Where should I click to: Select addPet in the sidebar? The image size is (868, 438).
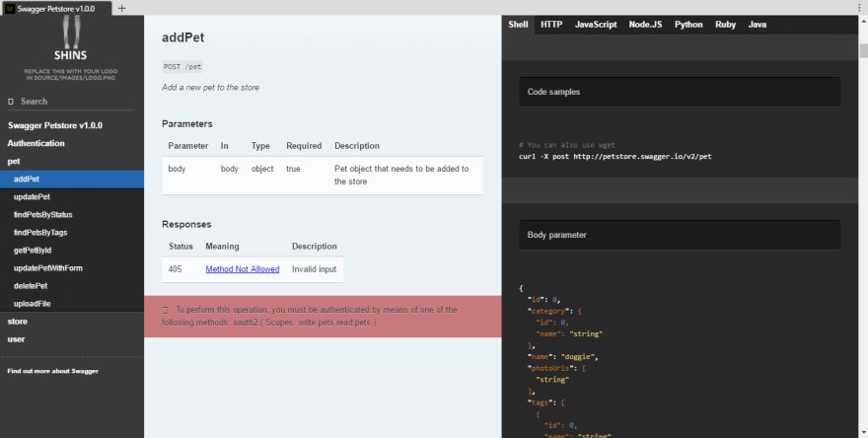pos(72,179)
